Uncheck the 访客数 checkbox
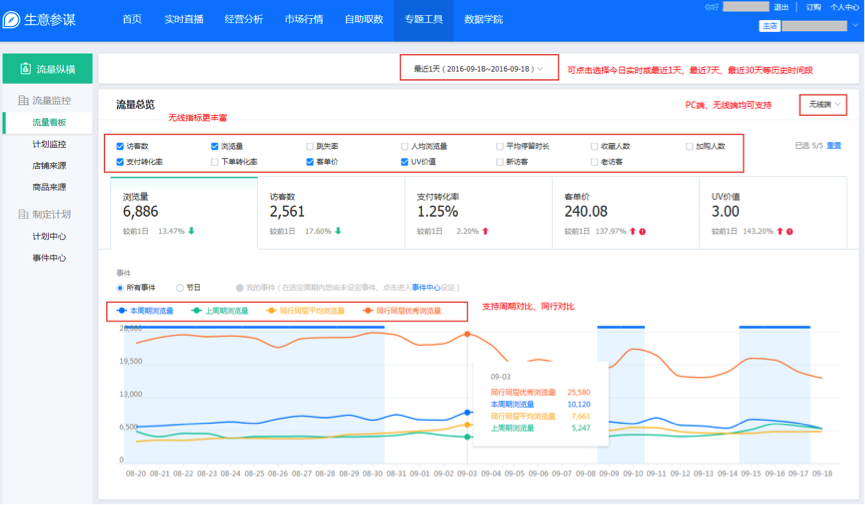 click(x=121, y=146)
